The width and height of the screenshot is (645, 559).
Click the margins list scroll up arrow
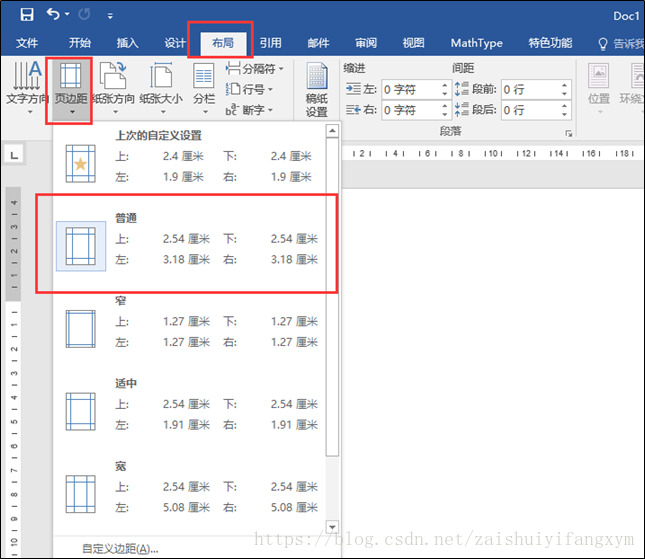click(x=332, y=131)
